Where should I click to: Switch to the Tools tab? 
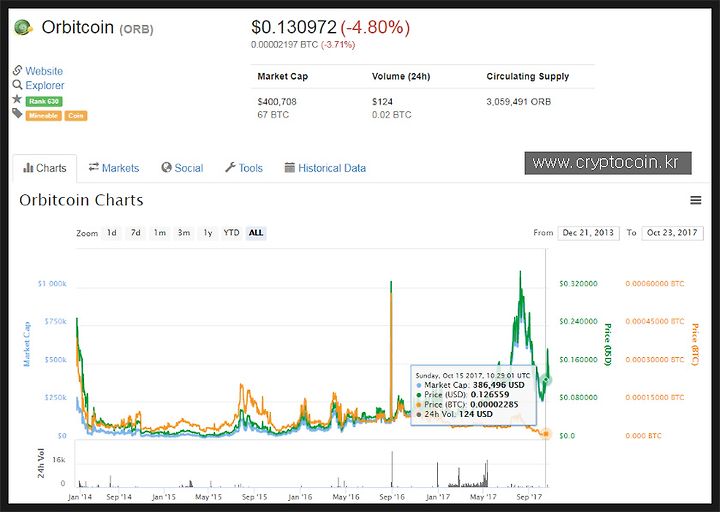click(244, 168)
